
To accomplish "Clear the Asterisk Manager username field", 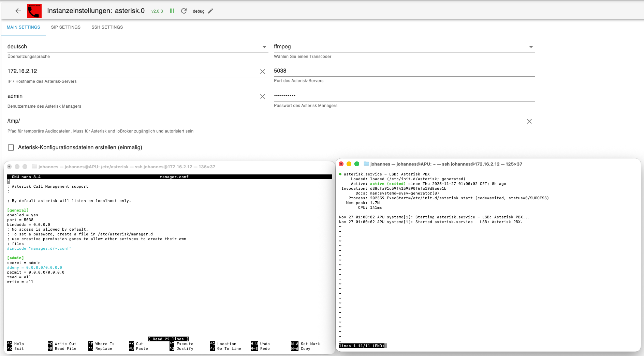I will click(263, 96).
